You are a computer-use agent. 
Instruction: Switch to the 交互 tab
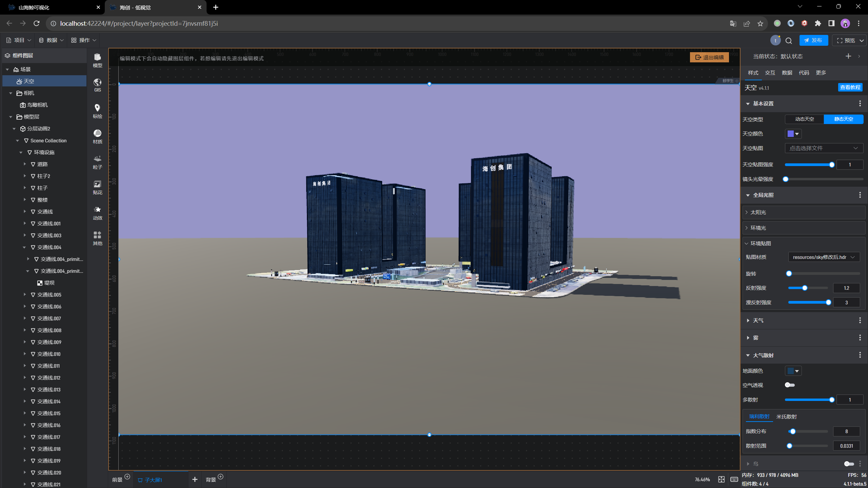tap(770, 73)
